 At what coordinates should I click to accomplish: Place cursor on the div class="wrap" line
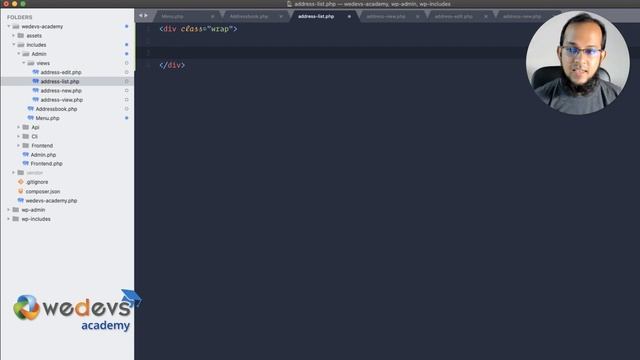pyautogui.click(x=198, y=29)
